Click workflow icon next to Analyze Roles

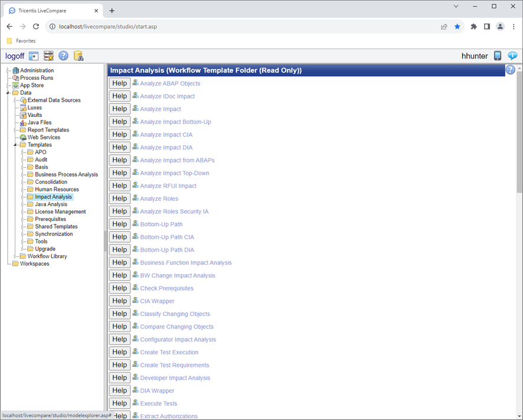coord(135,198)
